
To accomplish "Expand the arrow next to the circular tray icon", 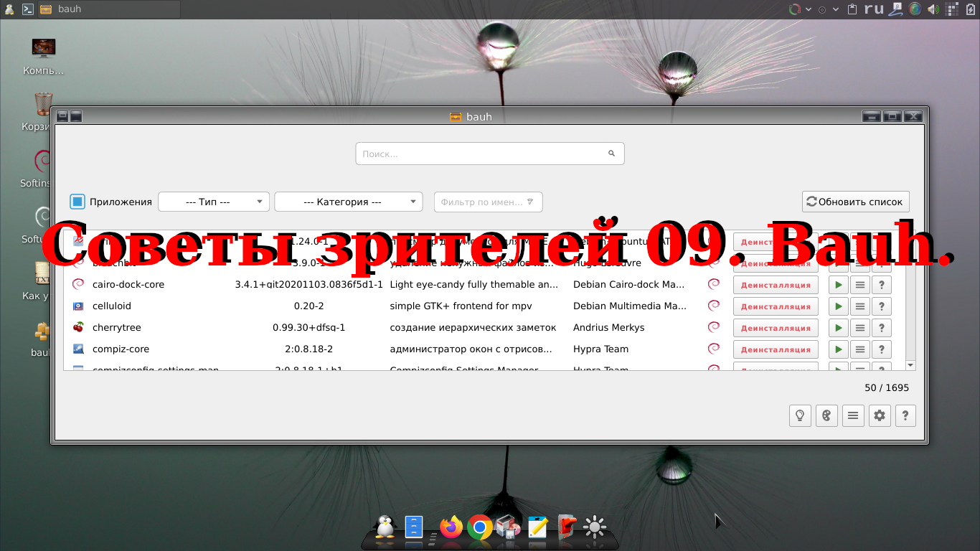I will [x=809, y=9].
